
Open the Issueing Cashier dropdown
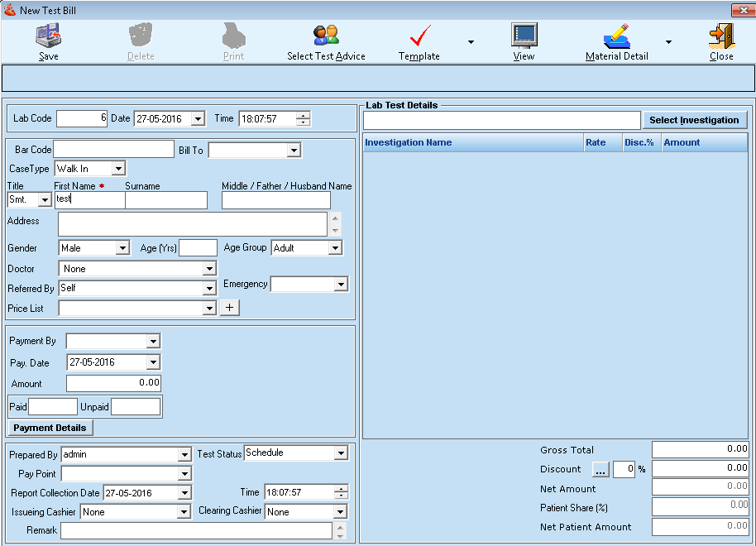click(184, 512)
